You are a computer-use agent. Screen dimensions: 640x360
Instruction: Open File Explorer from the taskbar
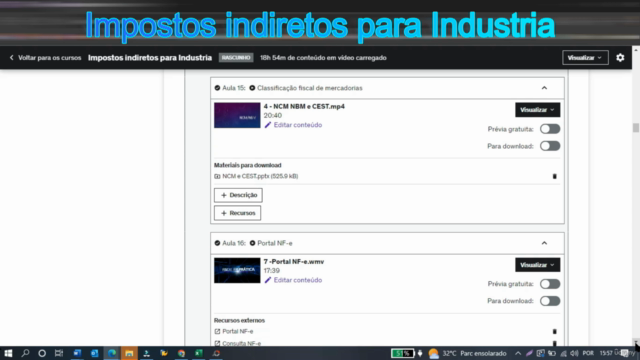pyautogui.click(x=129, y=353)
